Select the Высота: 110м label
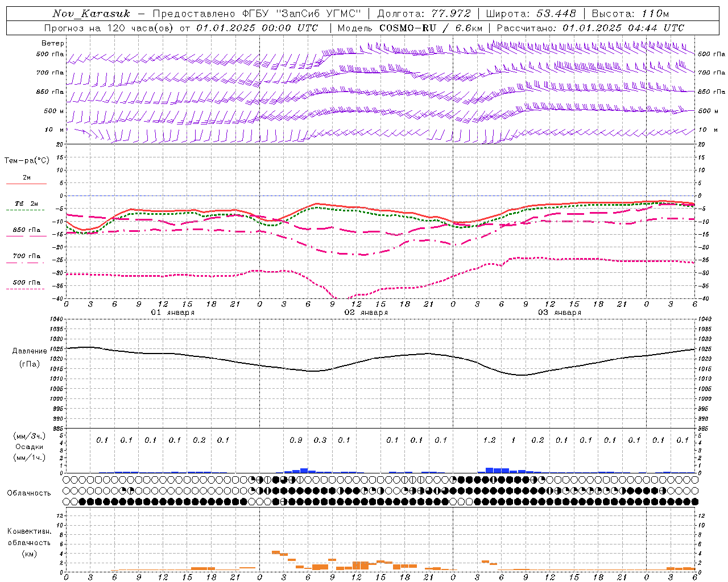The width and height of the screenshot is (728, 582). pos(630,14)
